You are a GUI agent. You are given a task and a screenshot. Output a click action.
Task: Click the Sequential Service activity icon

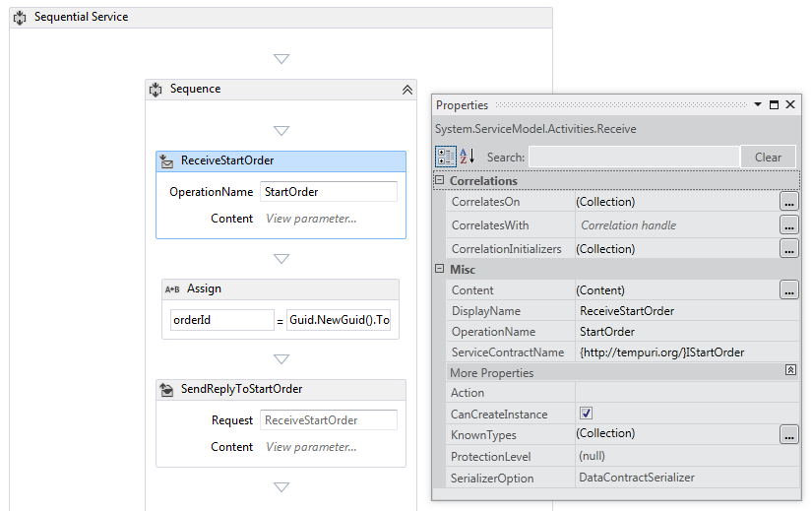click(20, 17)
